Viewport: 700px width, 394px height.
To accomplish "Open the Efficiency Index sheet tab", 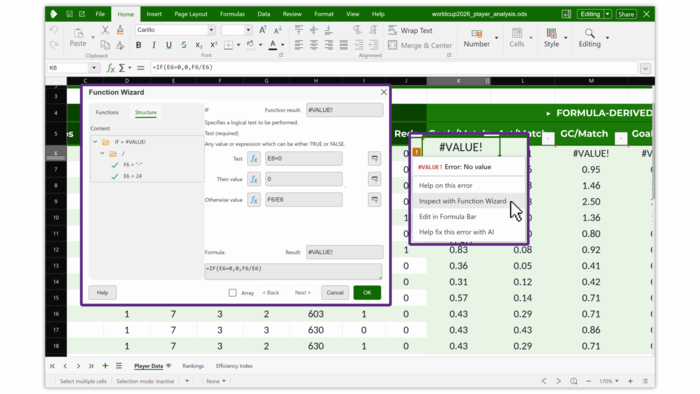I will point(234,366).
